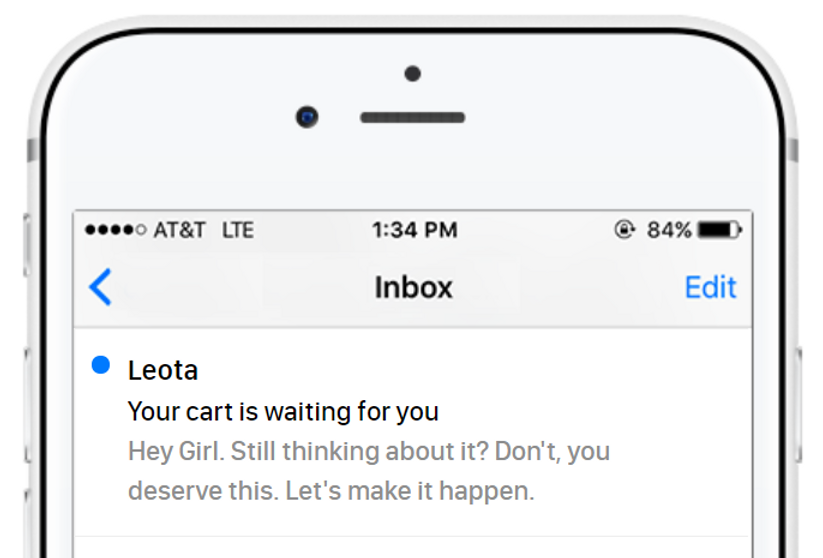
Task: Click the "Hey Girl" email preview text
Action: point(368,471)
